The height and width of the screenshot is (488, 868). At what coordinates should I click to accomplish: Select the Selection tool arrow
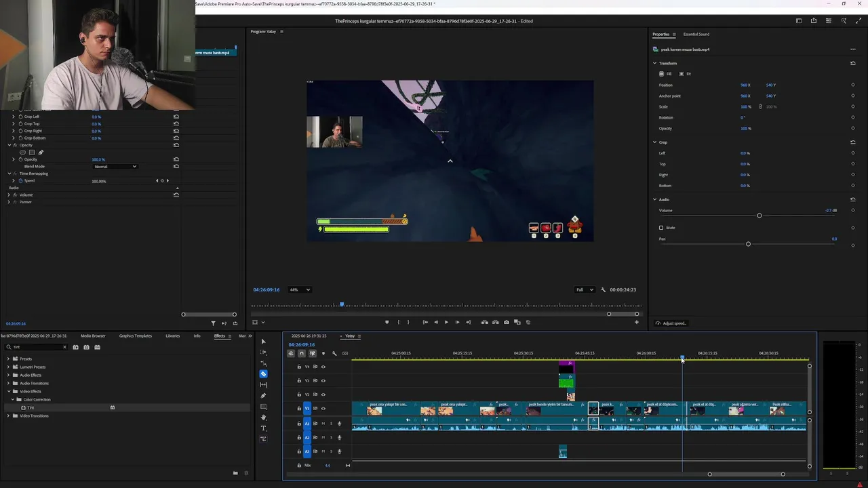click(x=264, y=342)
